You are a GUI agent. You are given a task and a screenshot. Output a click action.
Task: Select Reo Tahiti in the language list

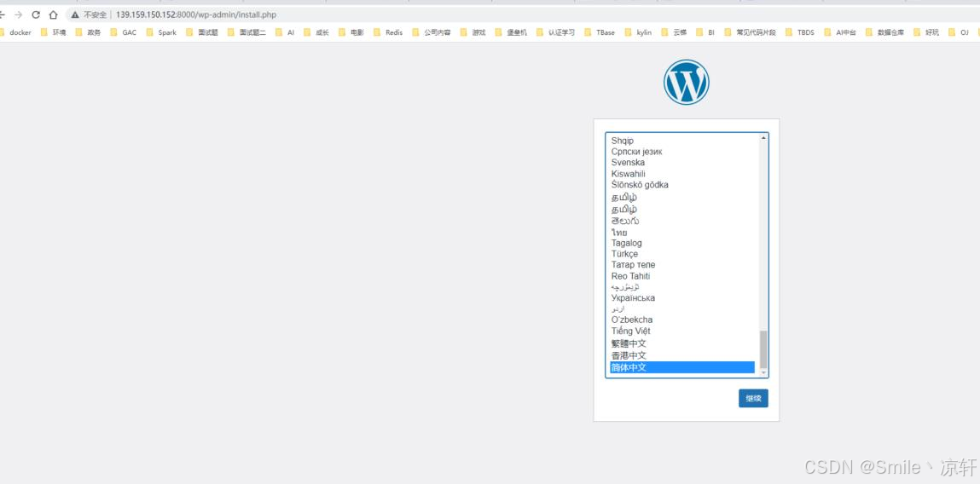(x=682, y=276)
